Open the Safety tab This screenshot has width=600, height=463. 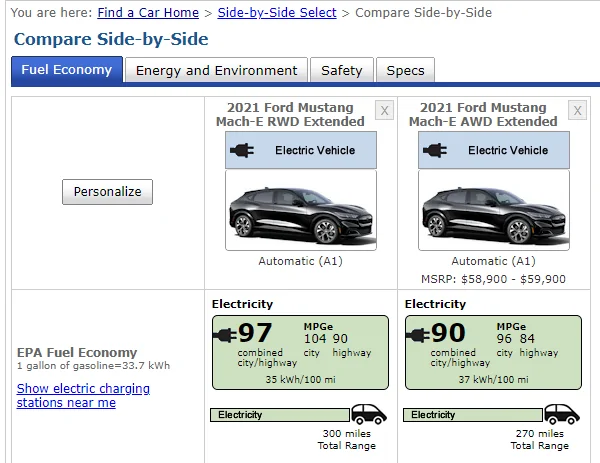tap(342, 70)
